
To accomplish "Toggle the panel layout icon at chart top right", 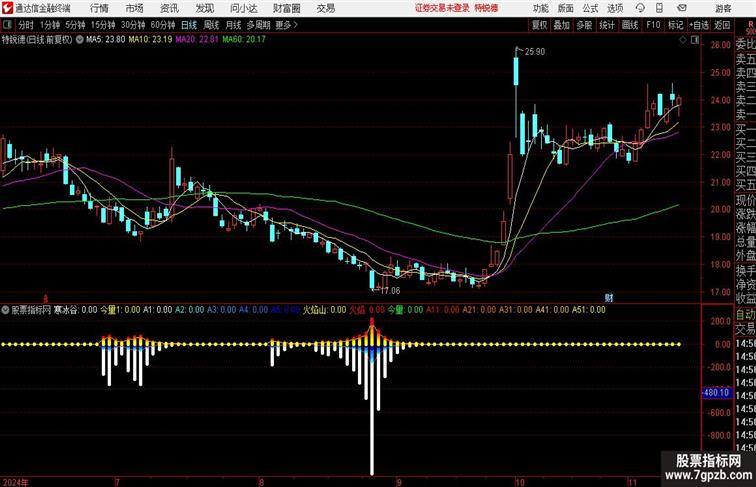I will click(x=695, y=41).
